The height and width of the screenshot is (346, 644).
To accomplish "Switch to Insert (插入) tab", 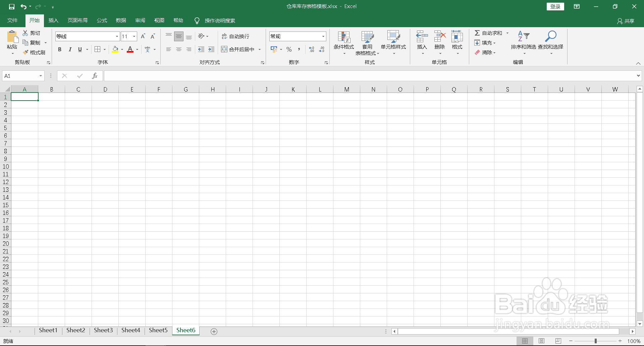I will point(53,20).
